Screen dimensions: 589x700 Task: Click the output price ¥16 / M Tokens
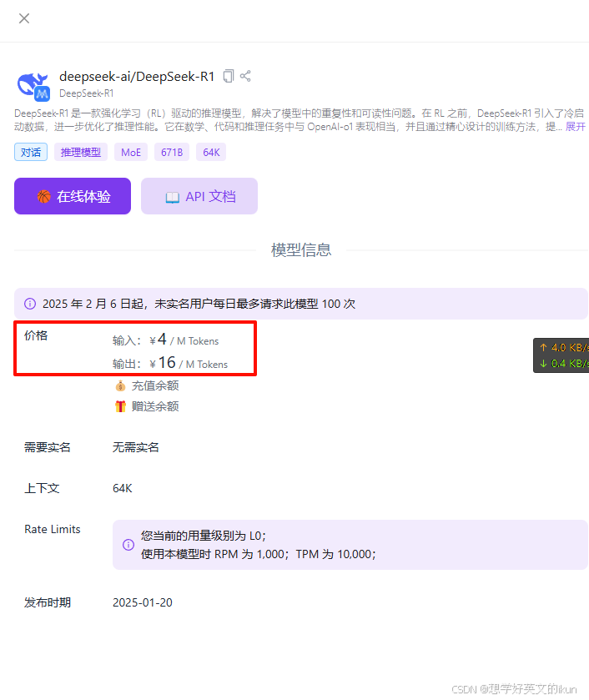(x=189, y=363)
